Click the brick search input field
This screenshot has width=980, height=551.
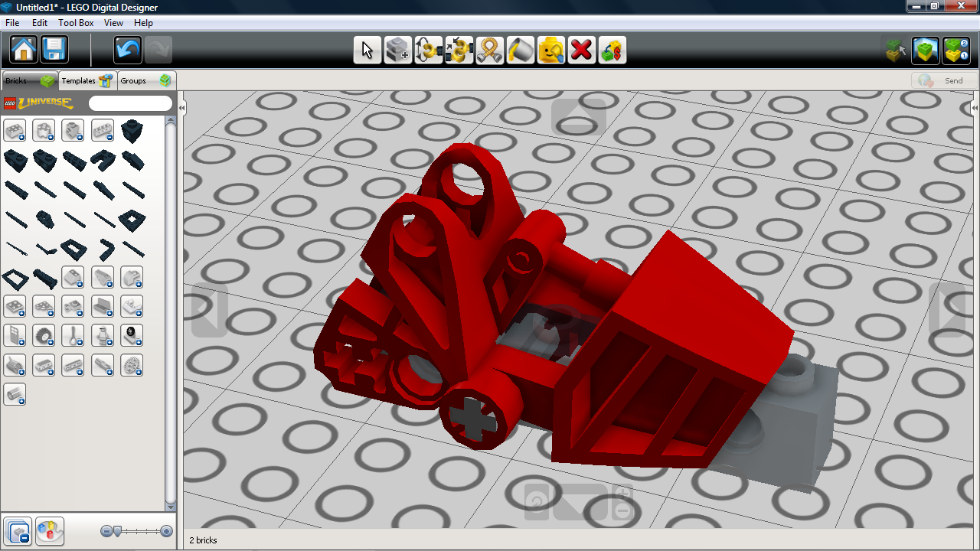coord(131,103)
